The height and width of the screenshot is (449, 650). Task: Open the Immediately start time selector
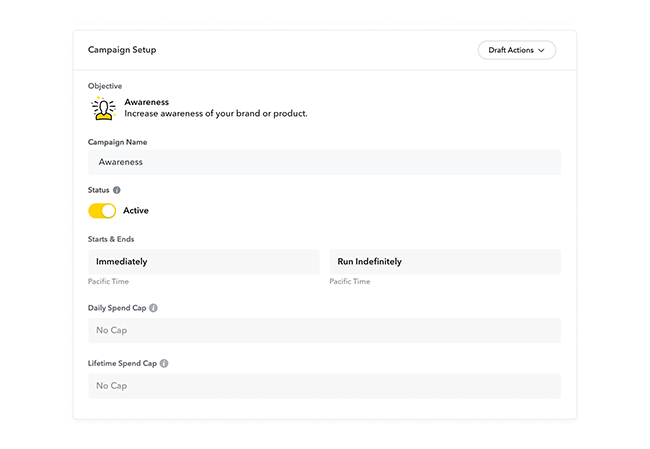click(x=204, y=262)
